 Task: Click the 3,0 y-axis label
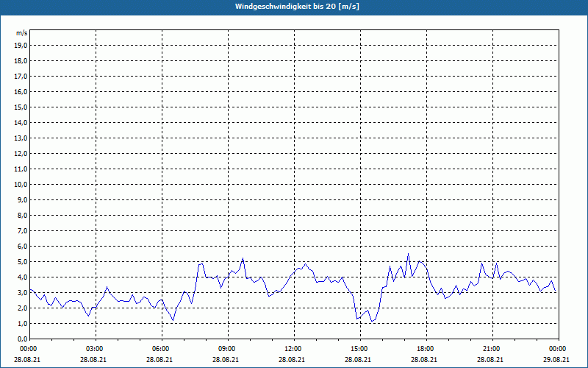pyautogui.click(x=23, y=292)
